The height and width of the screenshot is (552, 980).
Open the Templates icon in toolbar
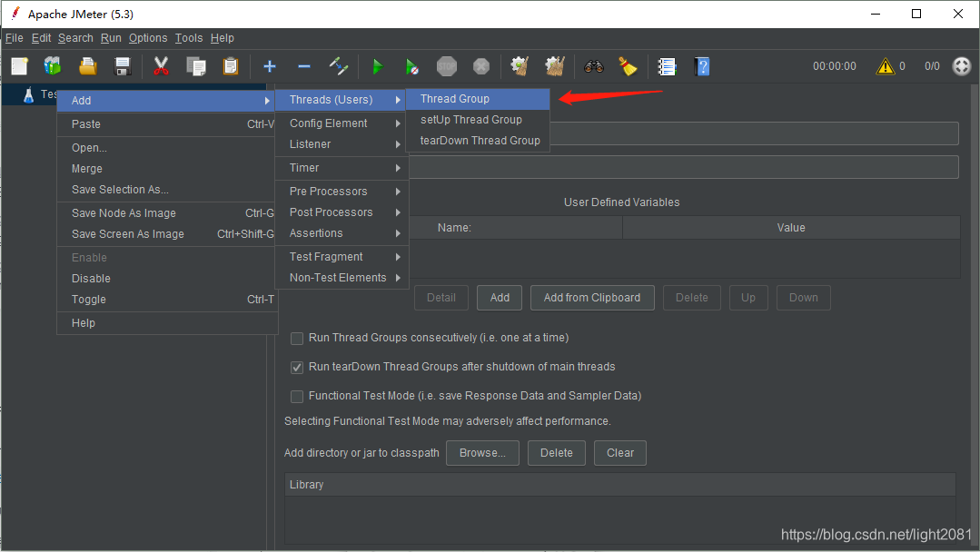[53, 66]
